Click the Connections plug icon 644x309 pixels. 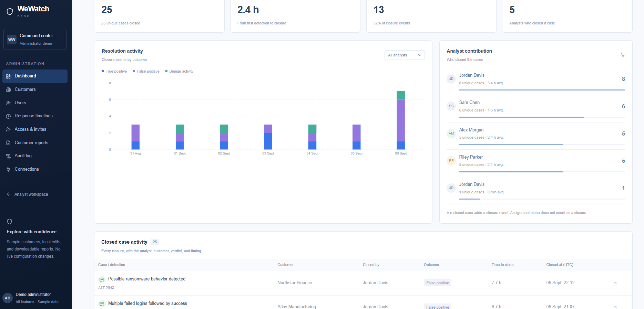pos(8,169)
